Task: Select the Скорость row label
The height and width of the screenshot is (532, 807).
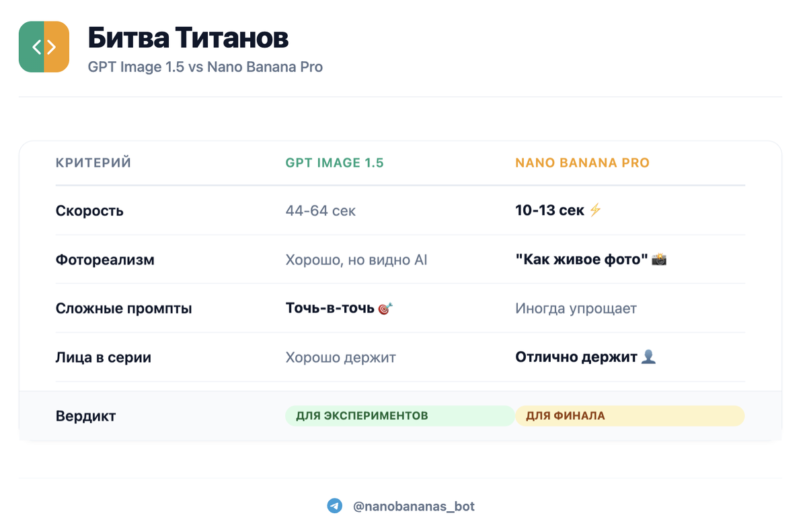Action: tap(89, 211)
